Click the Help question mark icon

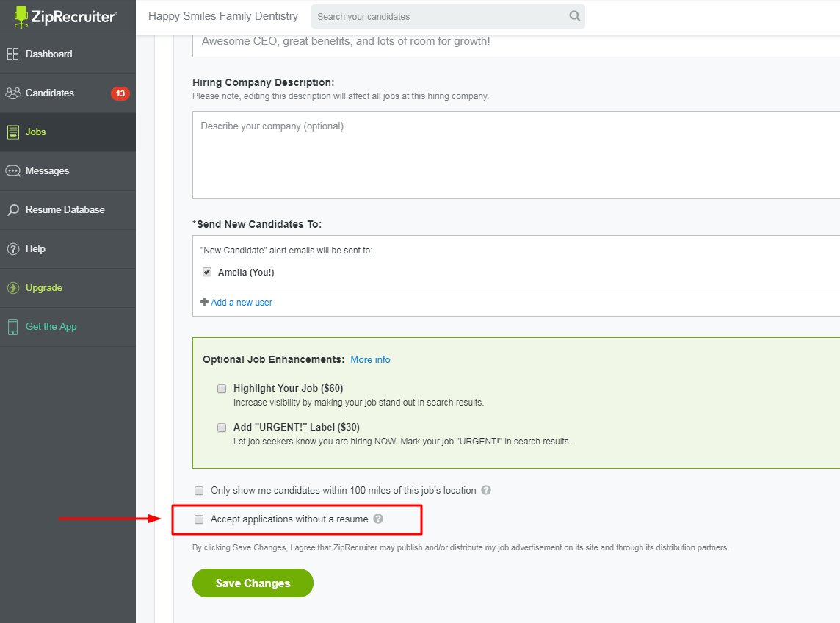pyautogui.click(x=13, y=249)
